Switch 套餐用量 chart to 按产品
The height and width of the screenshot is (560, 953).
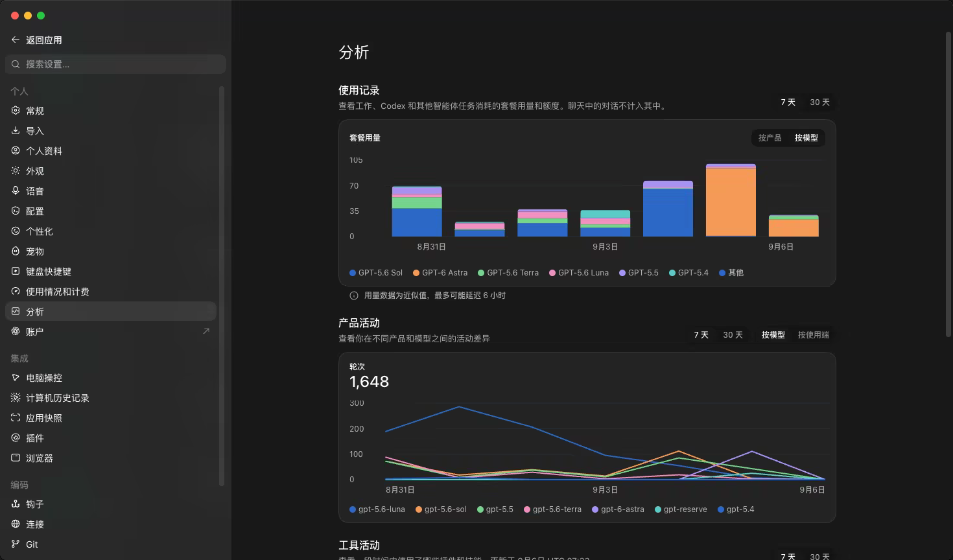click(x=770, y=138)
